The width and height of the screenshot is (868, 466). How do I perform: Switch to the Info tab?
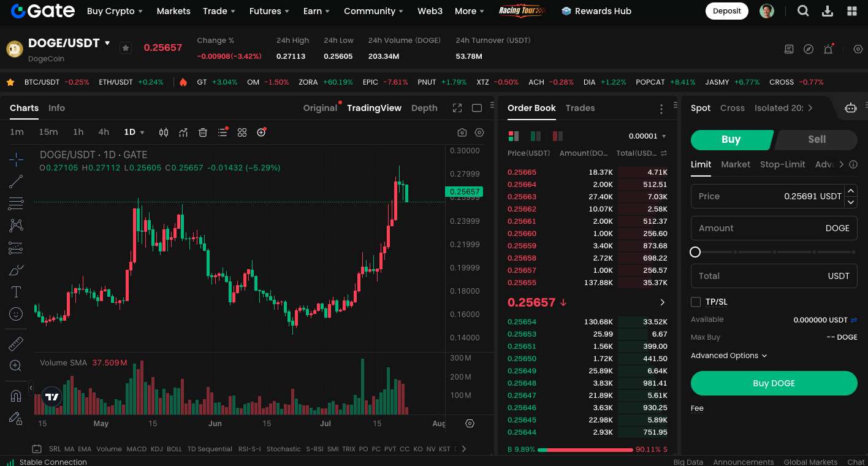point(56,108)
